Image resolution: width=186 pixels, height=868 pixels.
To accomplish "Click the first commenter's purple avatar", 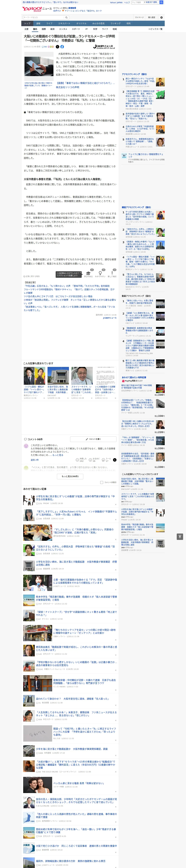I will 26,446.
